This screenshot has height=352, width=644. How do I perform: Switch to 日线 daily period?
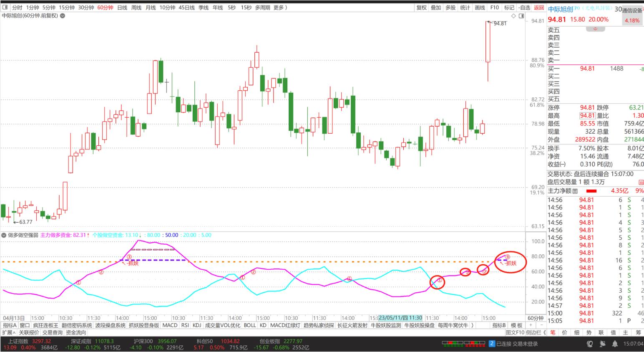122,8
